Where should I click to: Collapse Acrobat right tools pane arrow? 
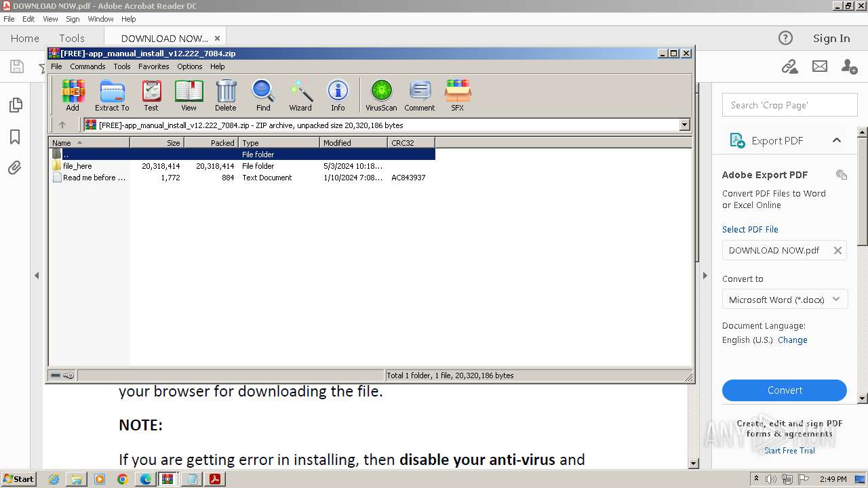pyautogui.click(x=705, y=276)
